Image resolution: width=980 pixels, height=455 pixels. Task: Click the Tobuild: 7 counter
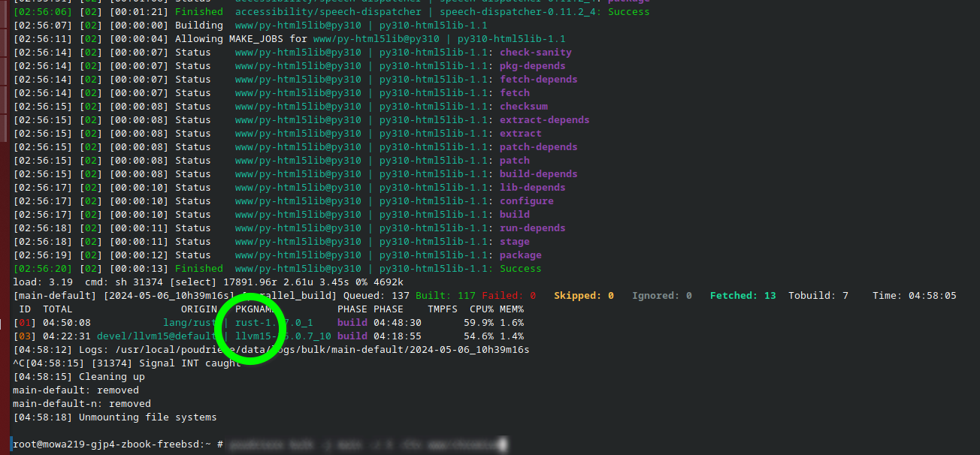coord(818,296)
